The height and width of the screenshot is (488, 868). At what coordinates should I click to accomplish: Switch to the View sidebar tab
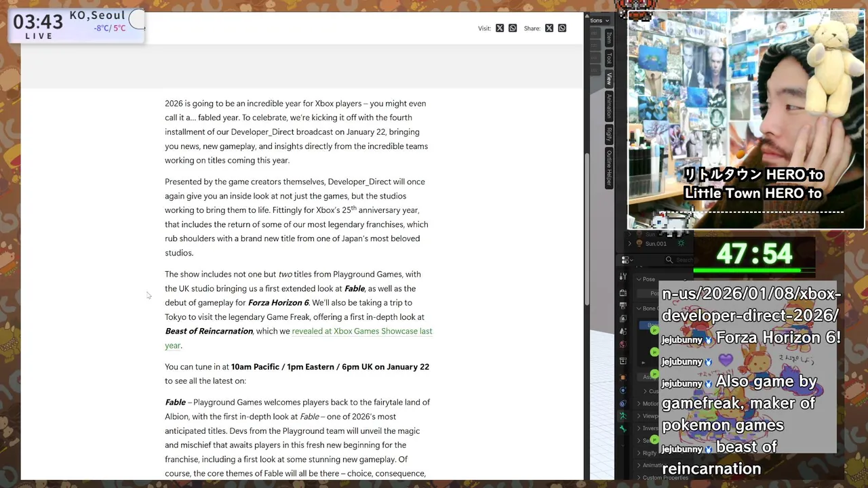click(x=609, y=78)
